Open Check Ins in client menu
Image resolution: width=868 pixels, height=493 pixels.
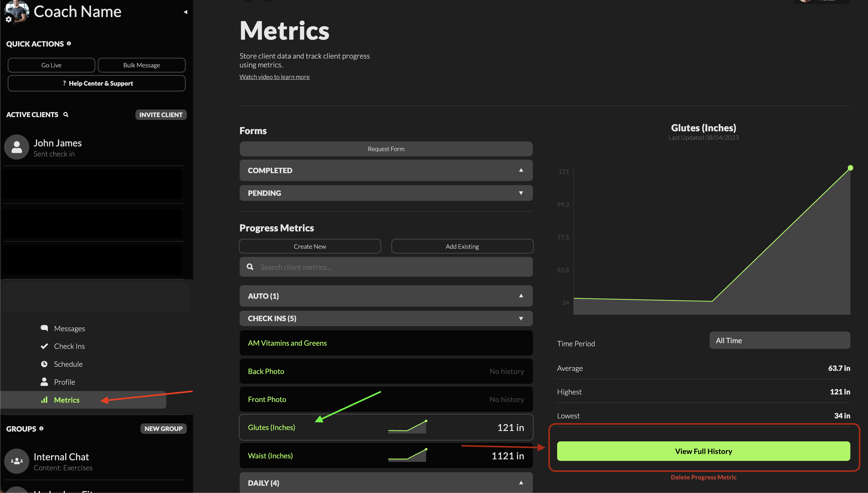click(69, 346)
